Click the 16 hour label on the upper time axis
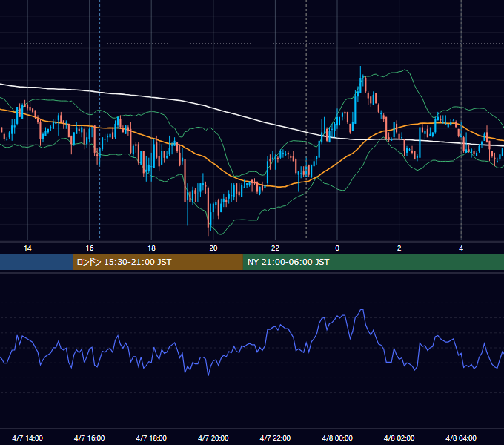Screen dimensions: 504x445 tap(90, 248)
